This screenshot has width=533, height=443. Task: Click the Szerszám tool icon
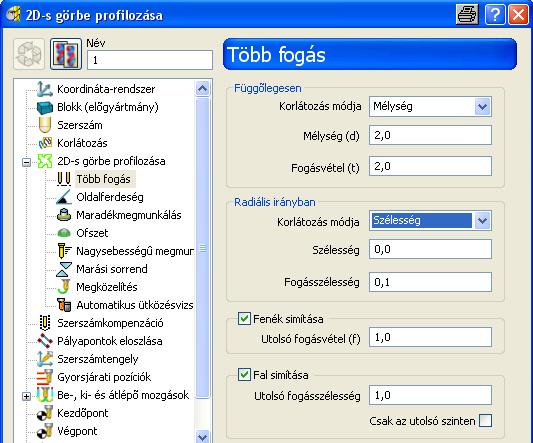[x=45, y=125]
